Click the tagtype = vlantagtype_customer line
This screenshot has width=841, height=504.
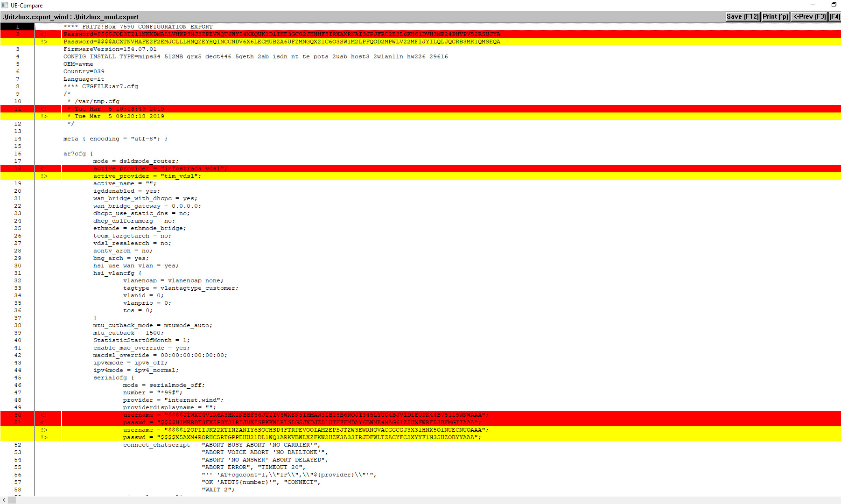pyautogui.click(x=181, y=288)
